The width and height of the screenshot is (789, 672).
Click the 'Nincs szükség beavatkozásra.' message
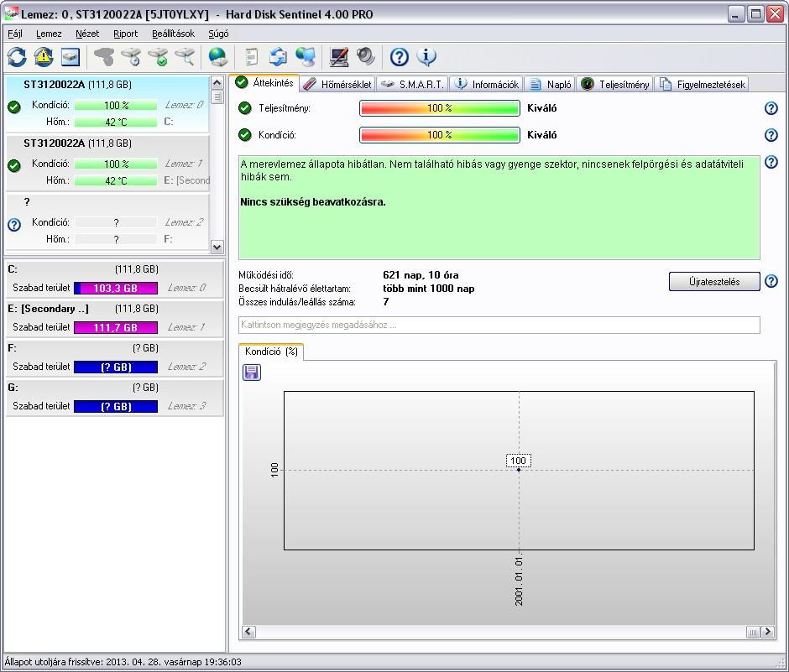click(312, 202)
